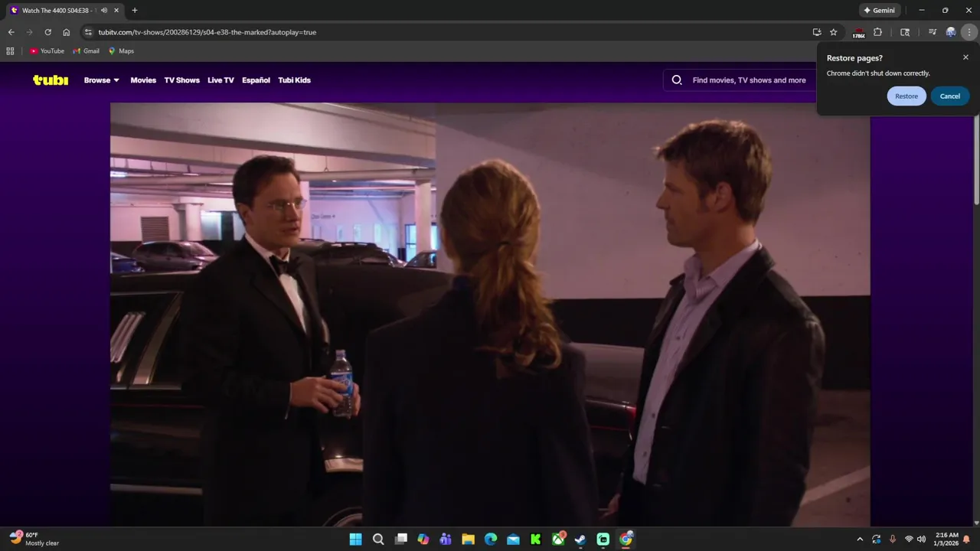980x551 pixels.
Task: Open the red extension with 1786 badge
Action: pos(858,32)
